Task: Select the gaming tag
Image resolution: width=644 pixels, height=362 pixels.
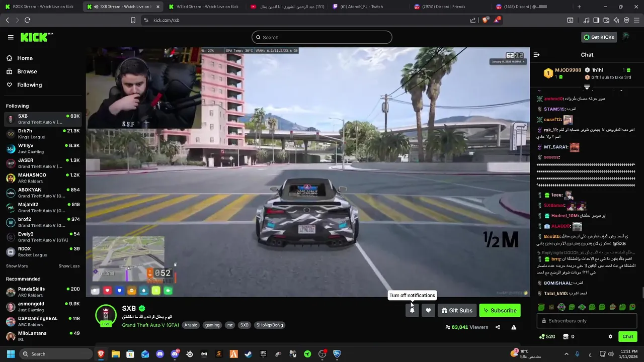Action: click(x=212, y=325)
